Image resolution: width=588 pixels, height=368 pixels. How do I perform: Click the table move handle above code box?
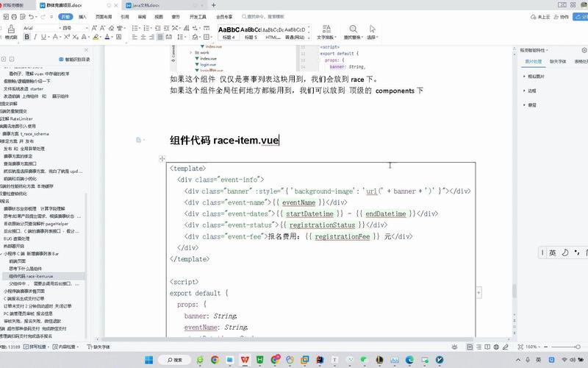point(162,159)
